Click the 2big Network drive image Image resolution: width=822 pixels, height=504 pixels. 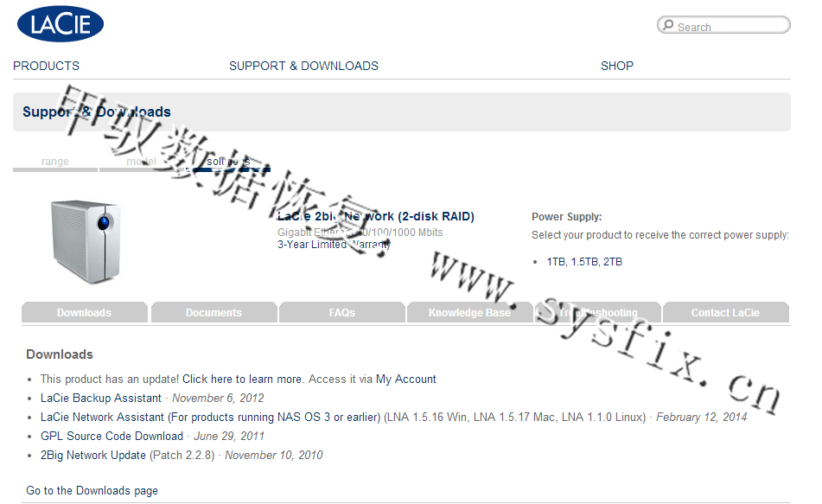85,239
